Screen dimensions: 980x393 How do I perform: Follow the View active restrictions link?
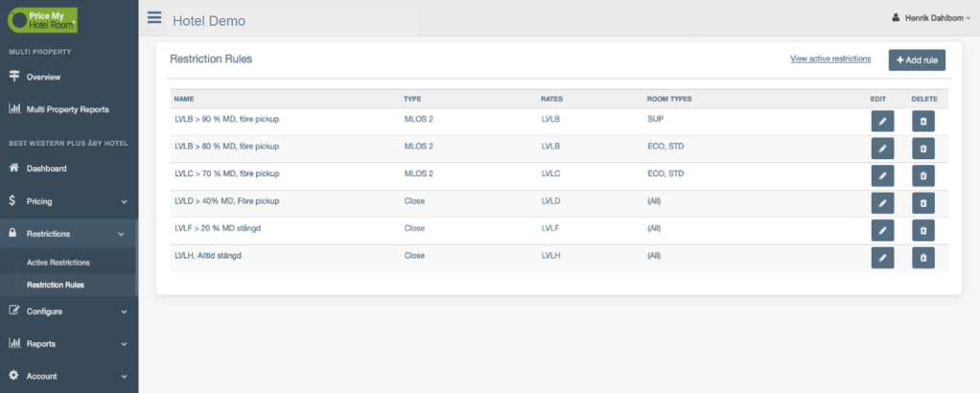[830, 59]
